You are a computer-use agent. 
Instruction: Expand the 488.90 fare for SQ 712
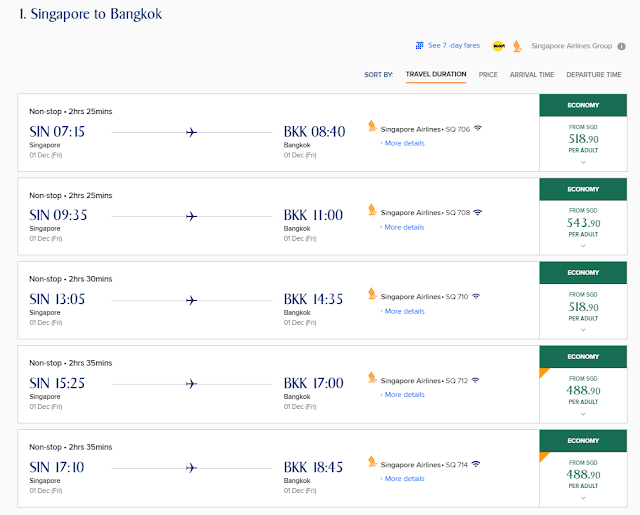coord(583,413)
